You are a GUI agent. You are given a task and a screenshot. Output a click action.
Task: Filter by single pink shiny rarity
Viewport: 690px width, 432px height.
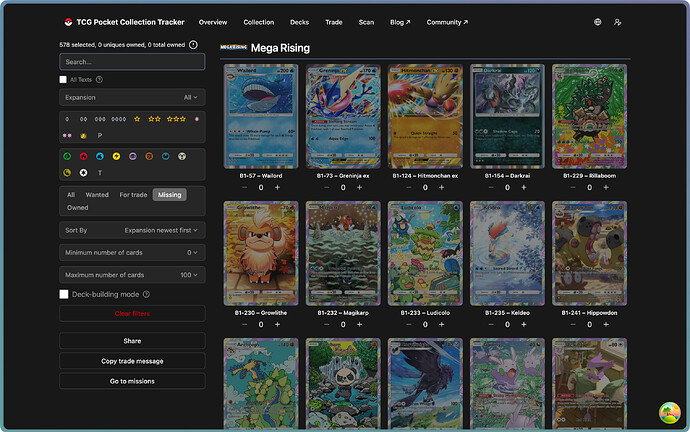[x=196, y=119]
